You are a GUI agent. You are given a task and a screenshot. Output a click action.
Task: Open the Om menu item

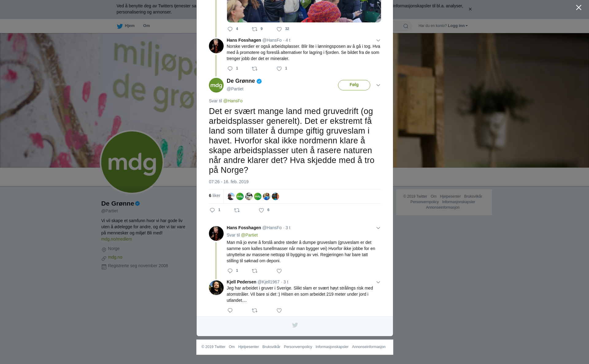[146, 26]
